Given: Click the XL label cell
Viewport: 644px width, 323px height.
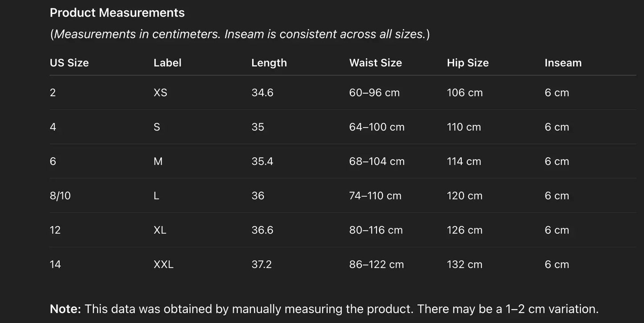Looking at the screenshot, I should tap(160, 230).
